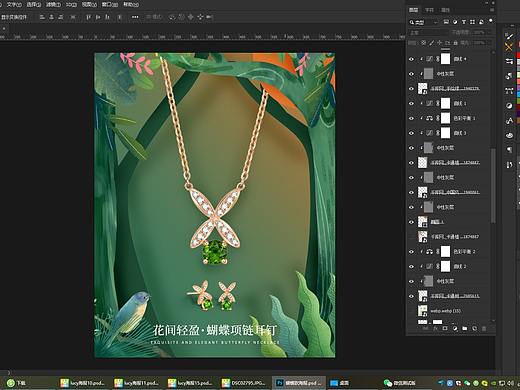Image resolution: width=520 pixels, height=390 pixels.
Task: Click the Layers panel vertical scrollbar
Action: (493, 185)
